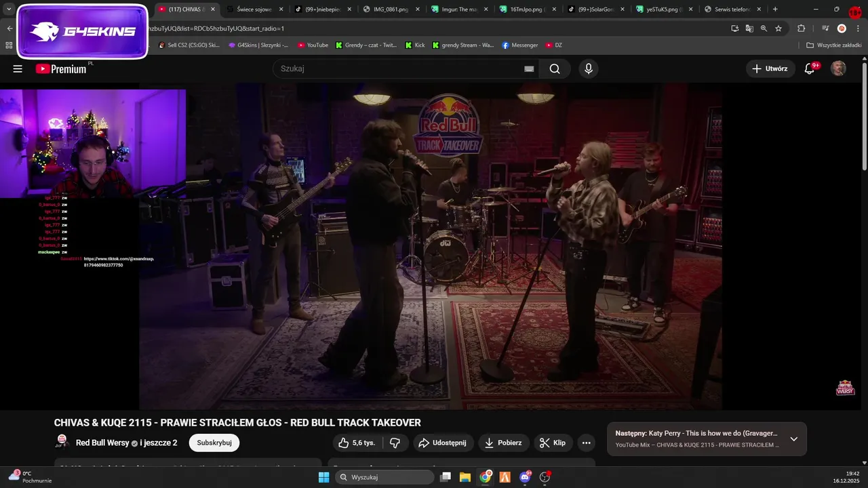
Task: Open the media control icon in toolbar
Action: click(x=825, y=28)
